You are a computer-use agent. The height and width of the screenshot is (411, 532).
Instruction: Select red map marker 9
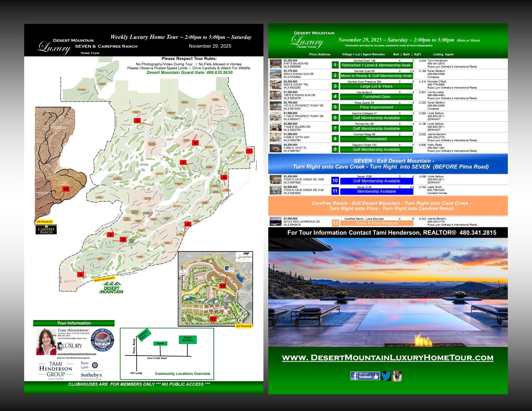point(137,121)
